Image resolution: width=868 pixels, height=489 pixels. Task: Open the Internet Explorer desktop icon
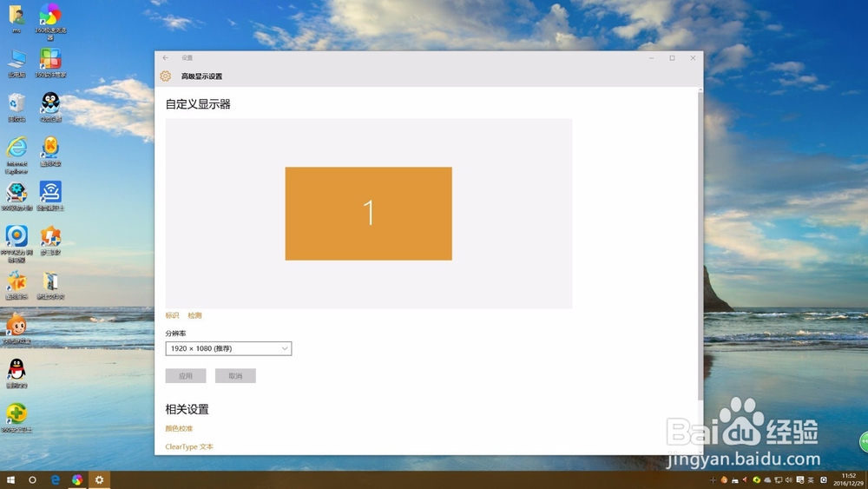coord(16,155)
